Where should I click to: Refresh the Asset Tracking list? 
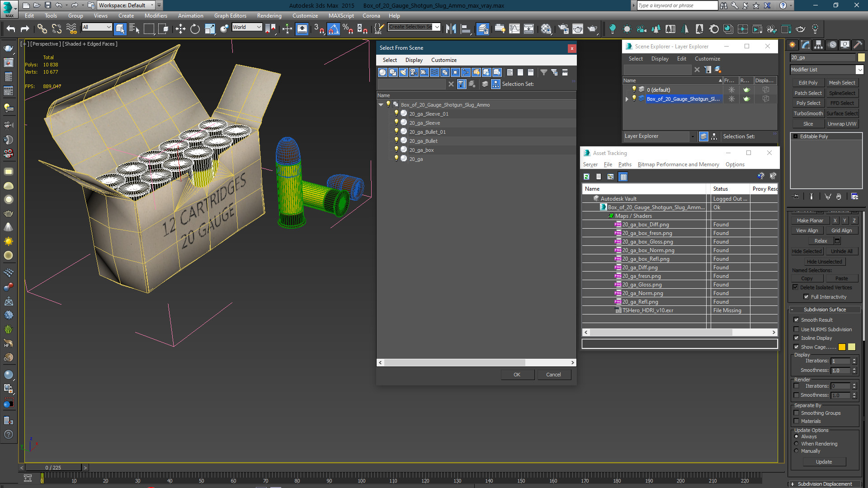(586, 177)
